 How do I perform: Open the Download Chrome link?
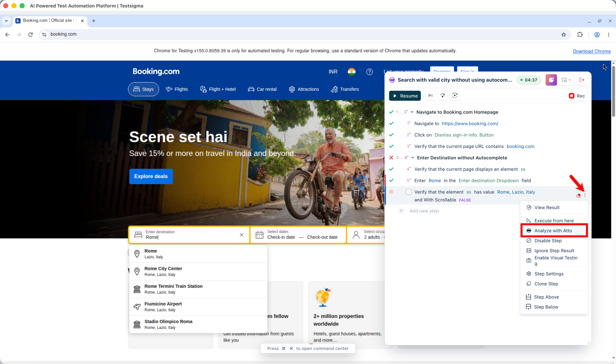click(x=592, y=51)
